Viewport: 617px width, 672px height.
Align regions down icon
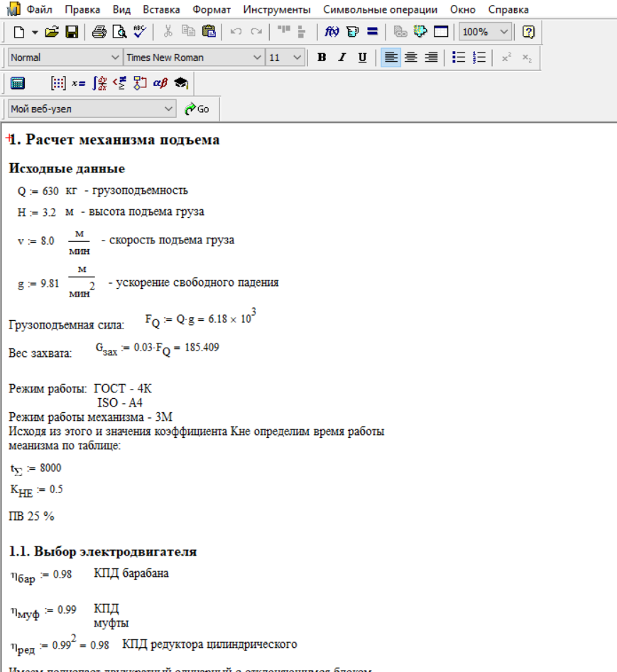pos(302,32)
